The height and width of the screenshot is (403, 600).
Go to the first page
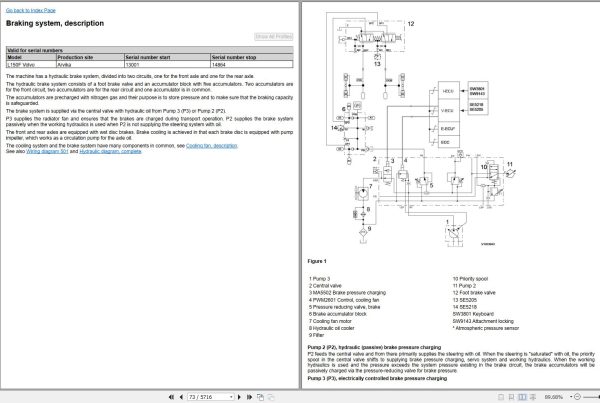(x=171, y=397)
